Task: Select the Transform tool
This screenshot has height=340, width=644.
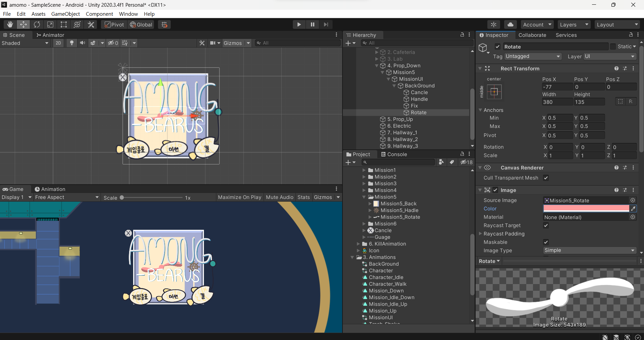Action: [77, 24]
